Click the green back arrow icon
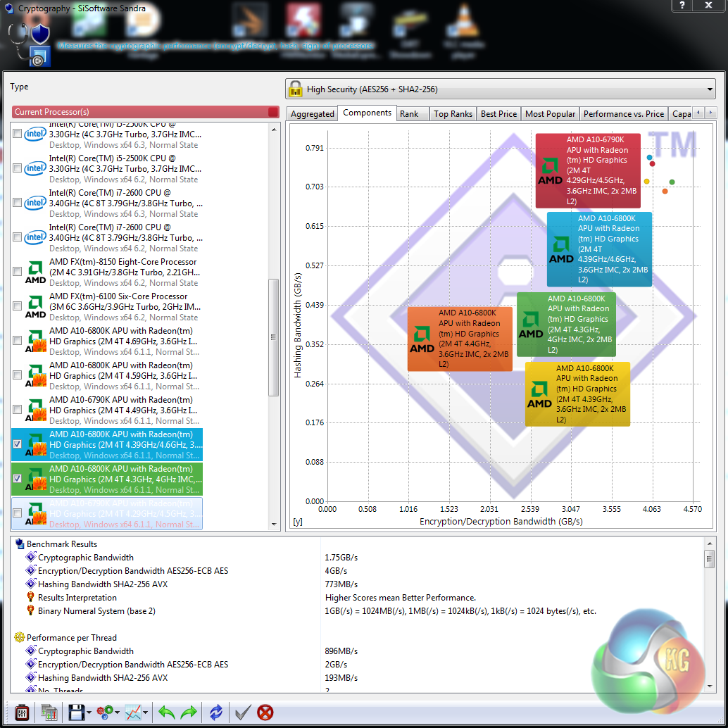728x728 pixels. 166,713
